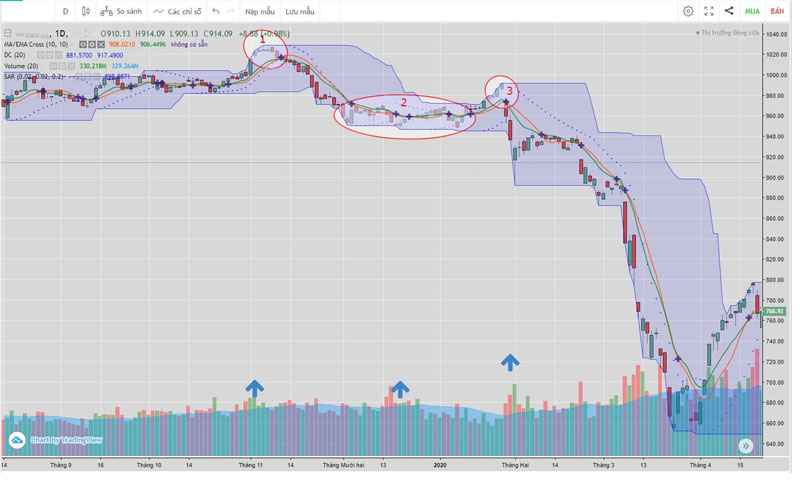Click the Tháng Hai time axis label
The image size is (800, 503).
point(515,465)
